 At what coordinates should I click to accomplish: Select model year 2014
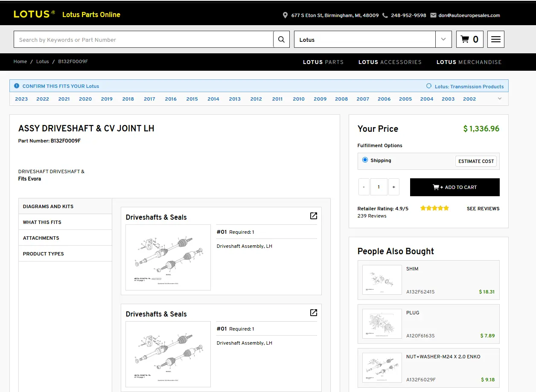coord(213,99)
